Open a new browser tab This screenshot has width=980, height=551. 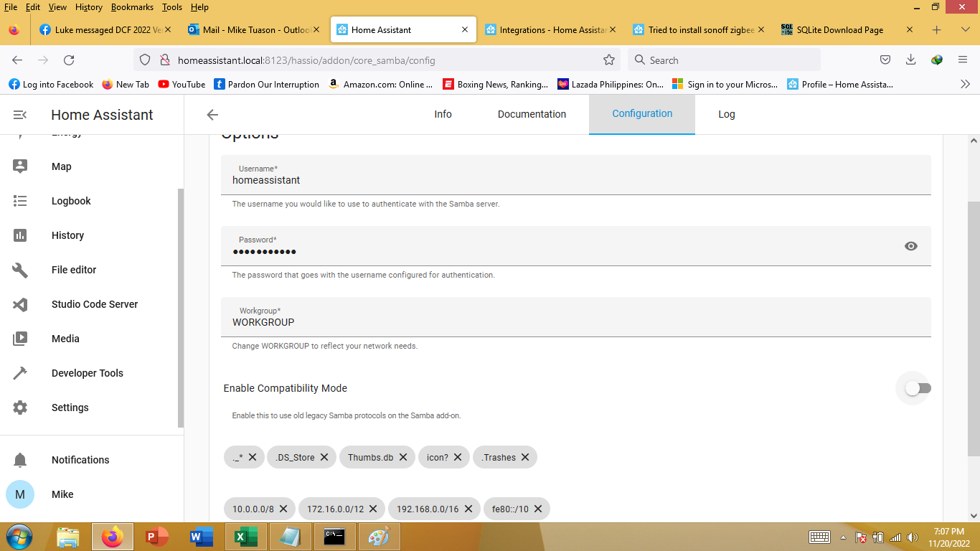pos(936,30)
